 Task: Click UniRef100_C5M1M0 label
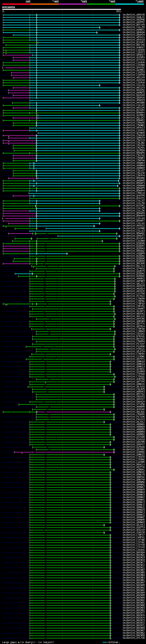pyautogui.click(x=134, y=123)
